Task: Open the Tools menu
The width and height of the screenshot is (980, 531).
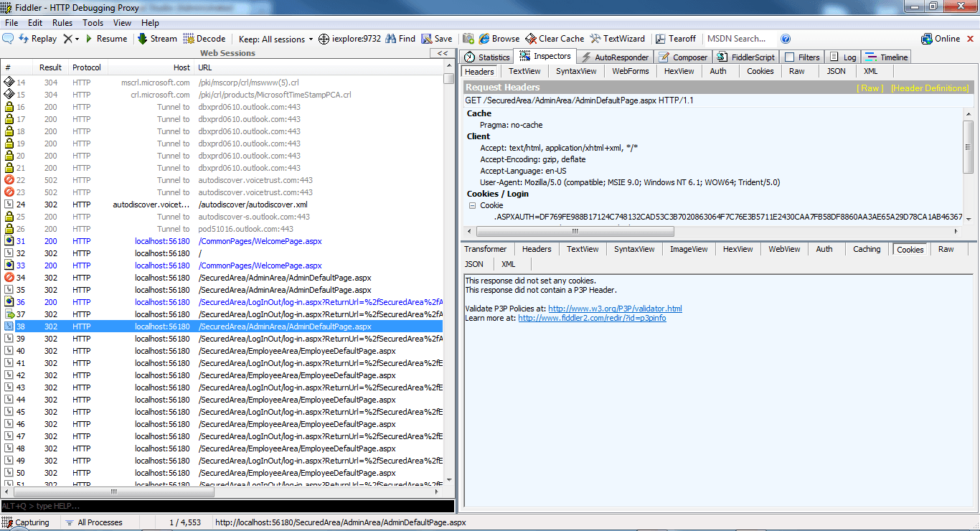Action: [x=93, y=23]
